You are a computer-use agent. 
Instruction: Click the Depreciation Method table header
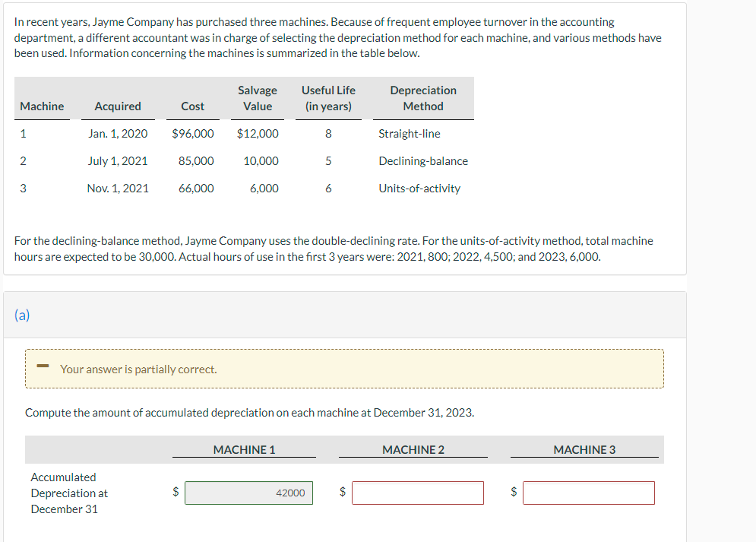click(x=423, y=98)
